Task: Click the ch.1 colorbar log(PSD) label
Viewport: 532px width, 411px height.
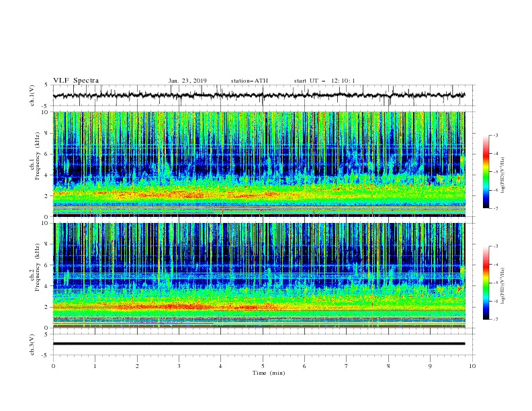Action: [503, 175]
